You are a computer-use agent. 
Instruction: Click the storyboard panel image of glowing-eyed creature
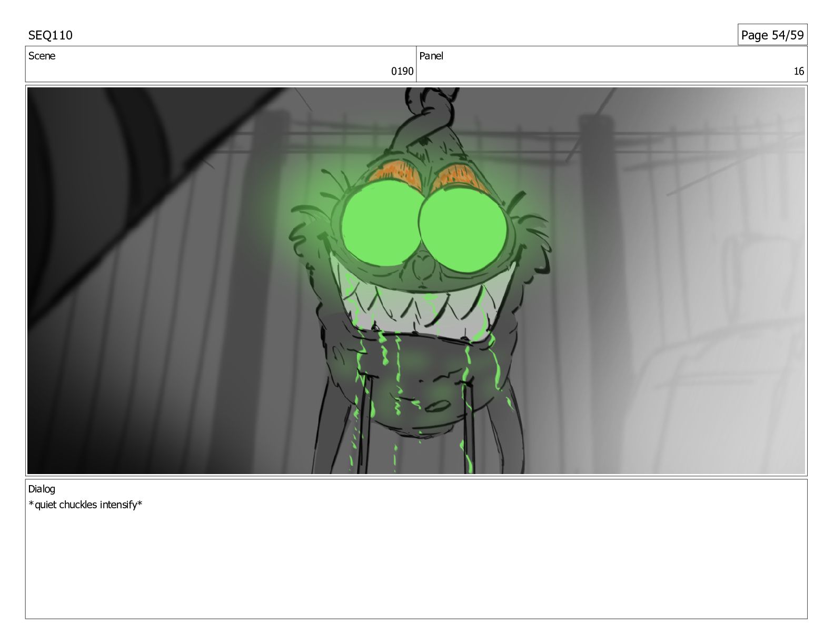point(416,280)
